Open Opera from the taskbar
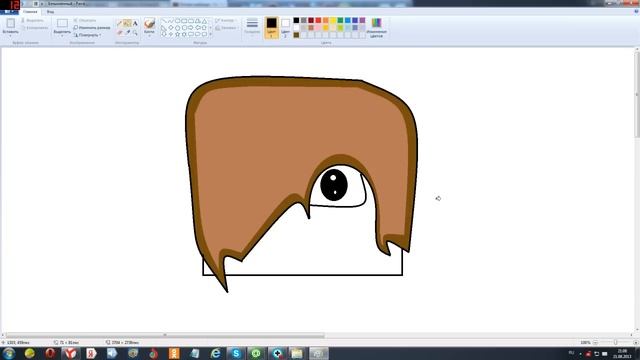 (x=50, y=353)
